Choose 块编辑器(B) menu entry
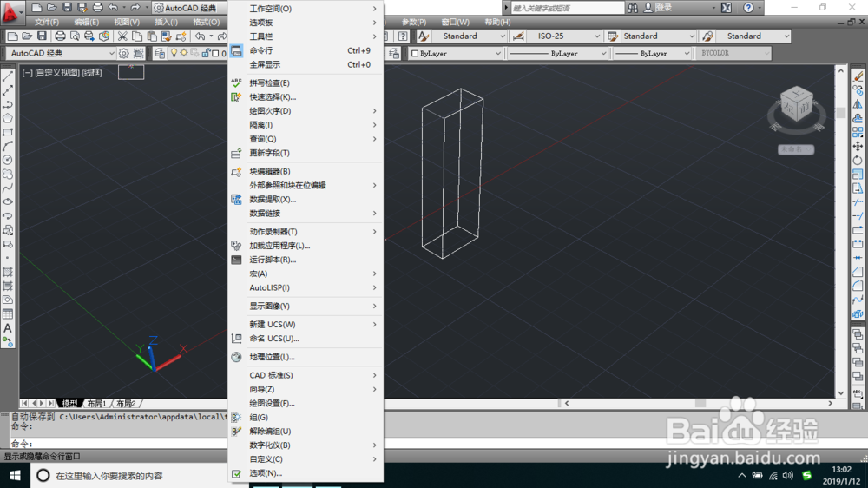868x488 pixels. coord(306,172)
